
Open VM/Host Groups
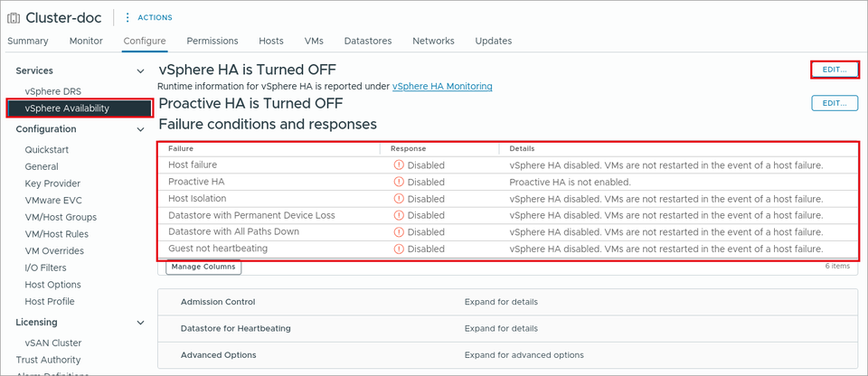[61, 217]
